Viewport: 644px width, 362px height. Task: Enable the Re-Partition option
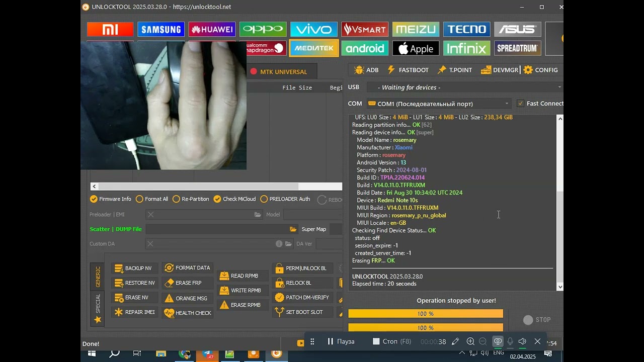coord(191,199)
